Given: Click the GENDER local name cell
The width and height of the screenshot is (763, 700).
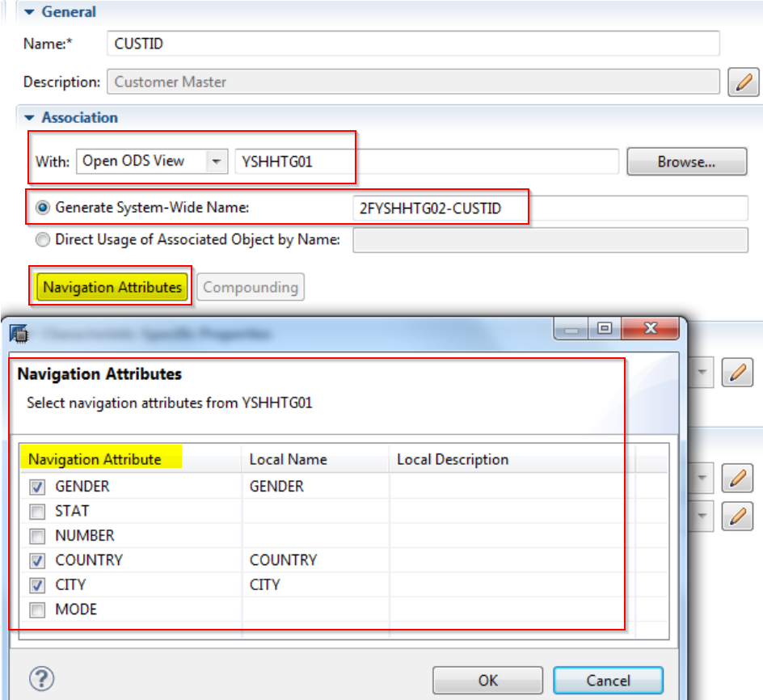Looking at the screenshot, I should pos(315,487).
